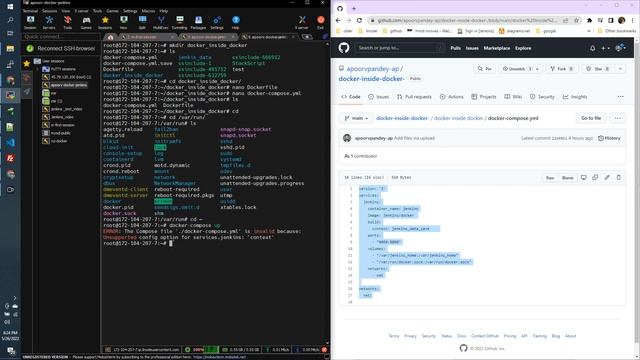Go back in the Chrome browser
640x360 pixels.
pyautogui.click(x=338, y=20)
